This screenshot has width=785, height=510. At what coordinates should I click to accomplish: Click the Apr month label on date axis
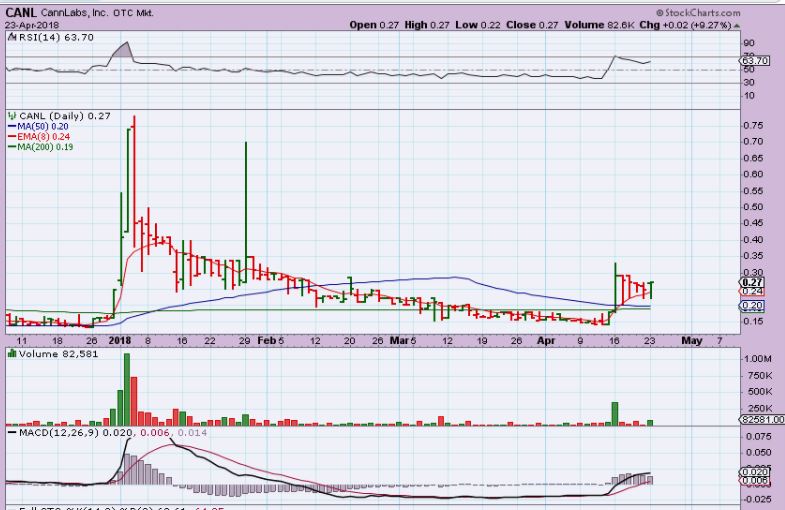(546, 341)
